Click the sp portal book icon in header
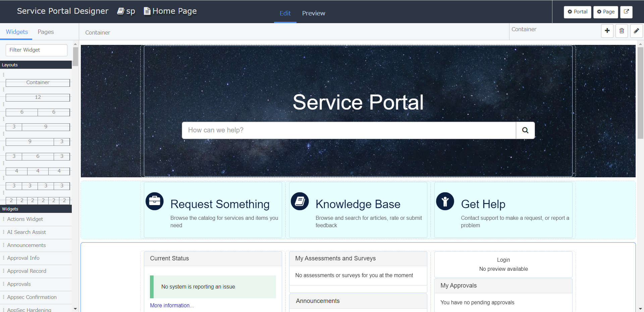 tap(121, 11)
